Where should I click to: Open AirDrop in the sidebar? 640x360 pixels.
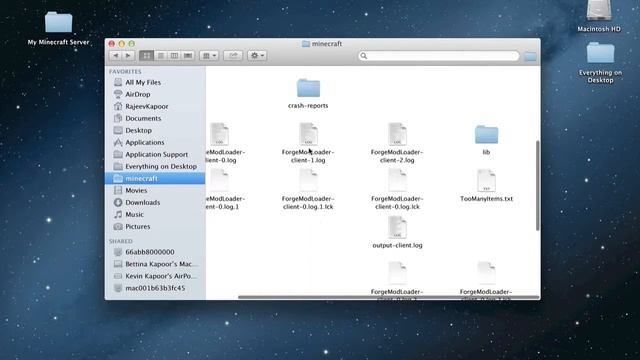155,94
